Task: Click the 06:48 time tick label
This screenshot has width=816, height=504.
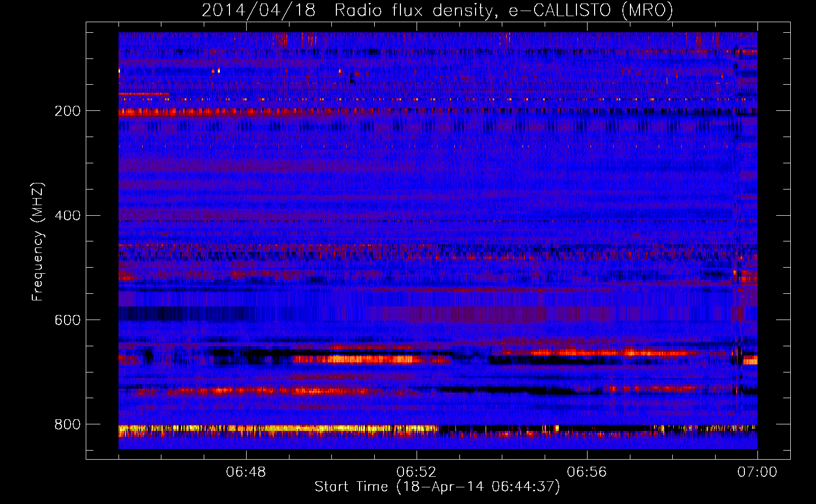Action: [x=246, y=472]
